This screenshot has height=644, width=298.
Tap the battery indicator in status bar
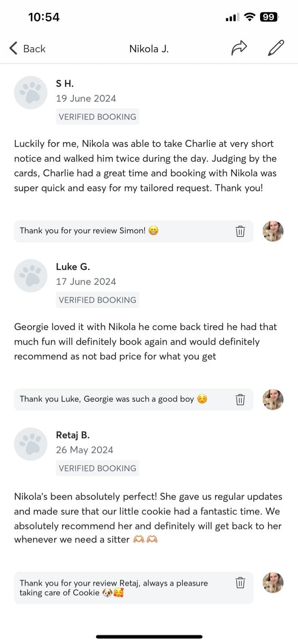[269, 17]
